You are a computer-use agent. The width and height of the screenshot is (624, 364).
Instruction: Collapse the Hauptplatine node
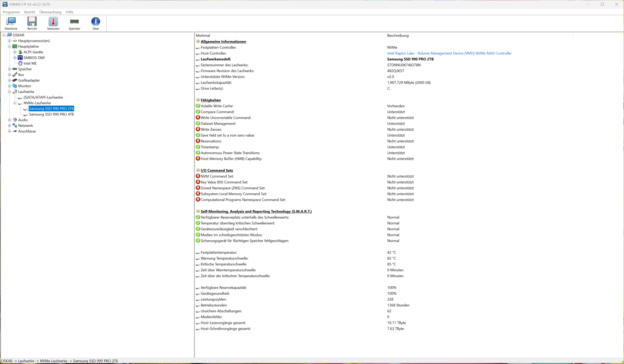point(9,46)
